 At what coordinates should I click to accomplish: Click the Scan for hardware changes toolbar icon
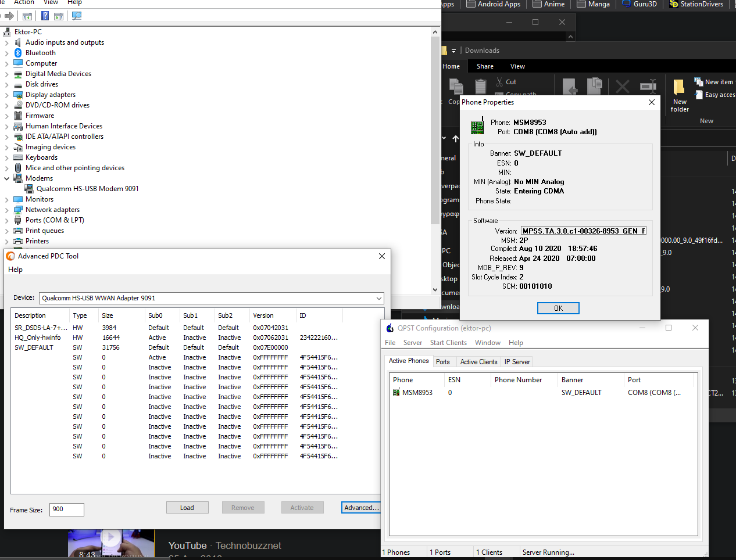77,16
